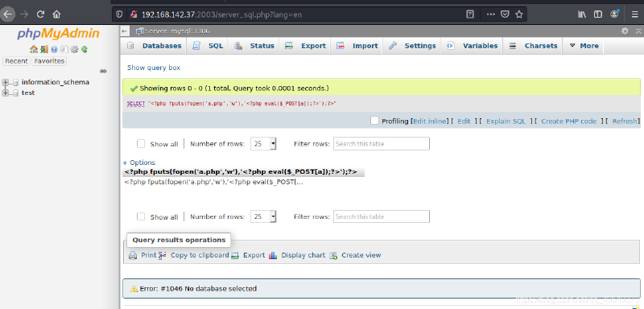
Task: Click the information_schema database cylinder icon
Action: pyautogui.click(x=15, y=82)
